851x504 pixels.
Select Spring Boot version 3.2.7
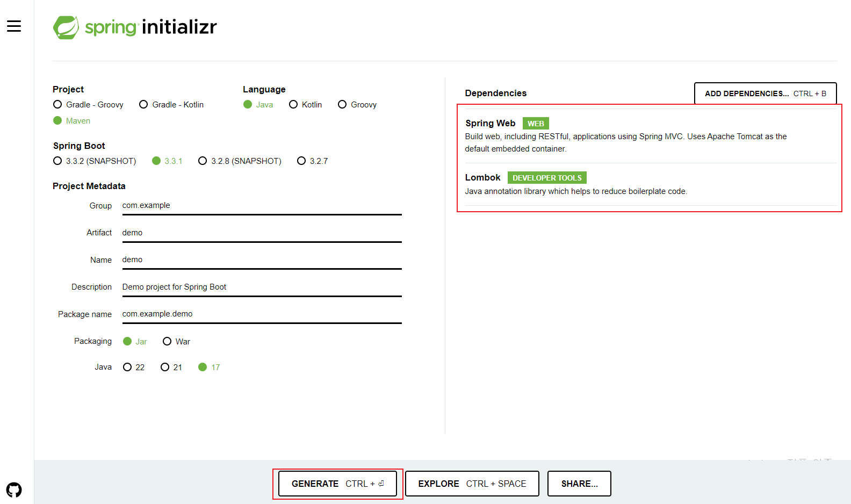pyautogui.click(x=313, y=161)
